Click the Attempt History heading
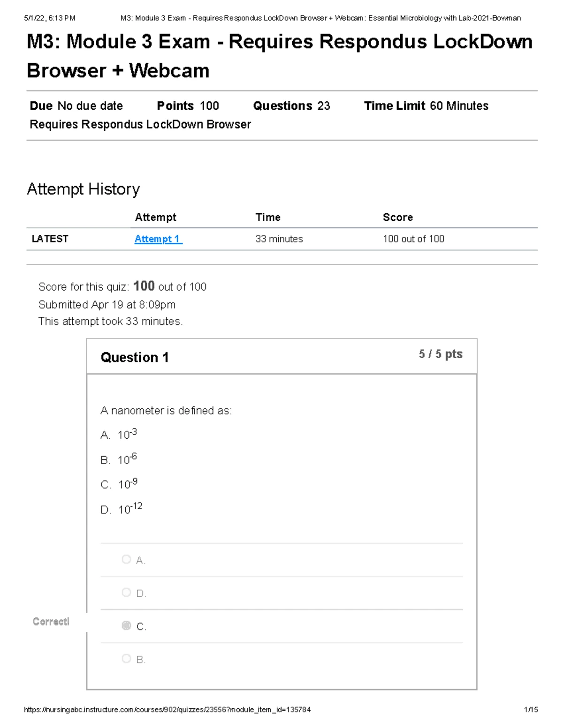The height and width of the screenshot is (728, 563). click(83, 189)
